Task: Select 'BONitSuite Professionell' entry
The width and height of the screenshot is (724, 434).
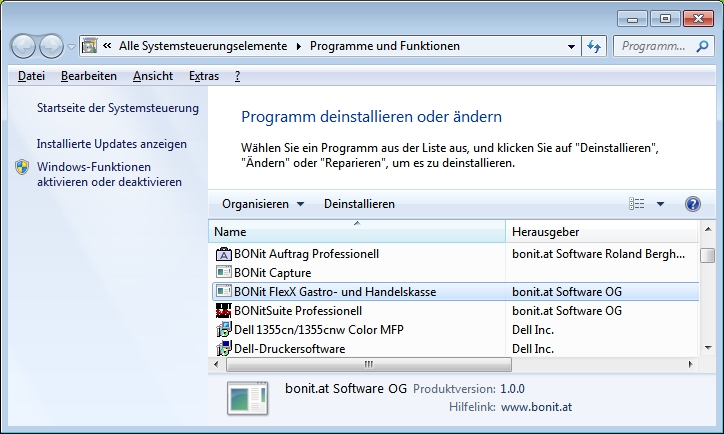Action: [x=298, y=311]
